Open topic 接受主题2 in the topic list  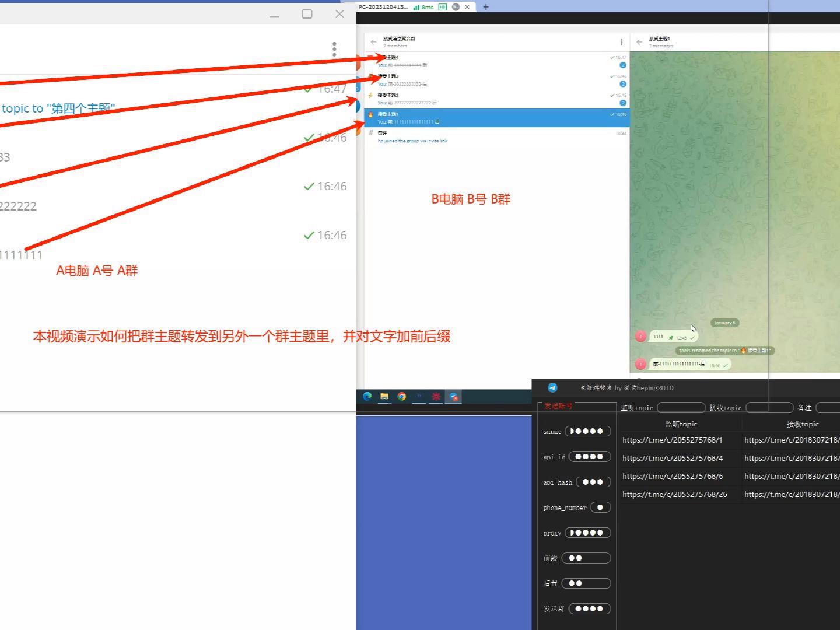[x=496, y=99]
